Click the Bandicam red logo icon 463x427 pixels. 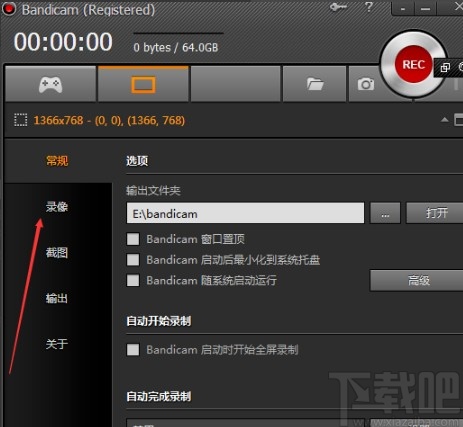[x=9, y=9]
